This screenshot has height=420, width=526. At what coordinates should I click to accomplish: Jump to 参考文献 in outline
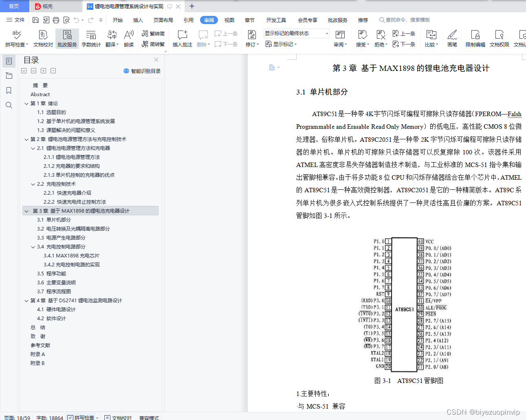[40, 345]
